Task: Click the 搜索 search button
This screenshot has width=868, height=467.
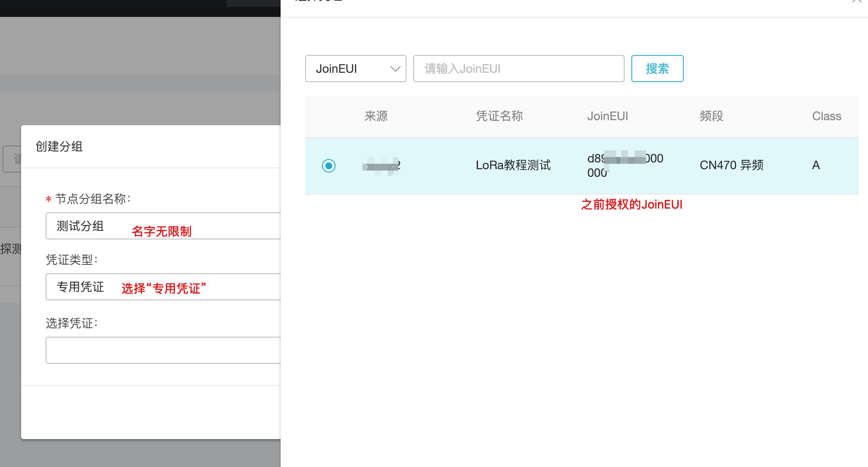Action: (x=657, y=69)
